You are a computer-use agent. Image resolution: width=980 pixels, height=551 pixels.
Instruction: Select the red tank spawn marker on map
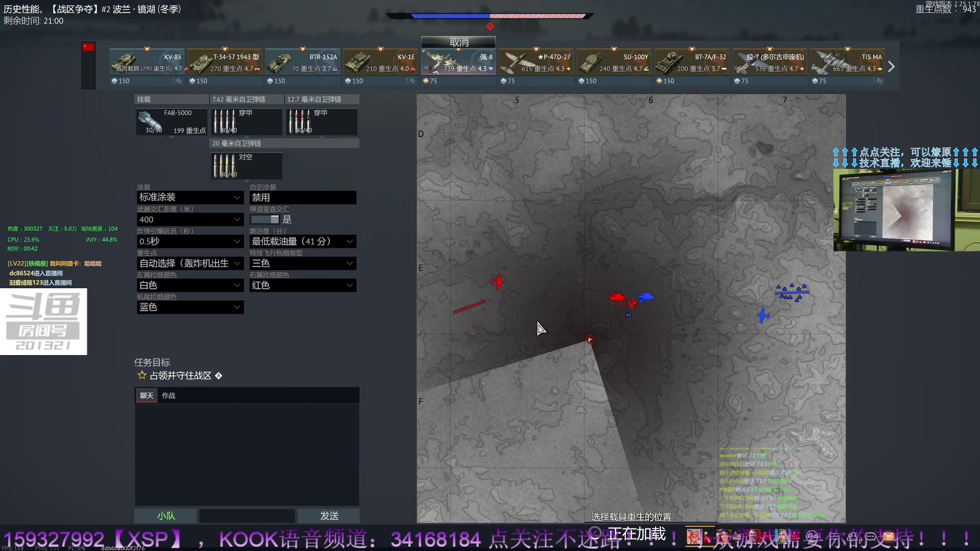tap(617, 297)
